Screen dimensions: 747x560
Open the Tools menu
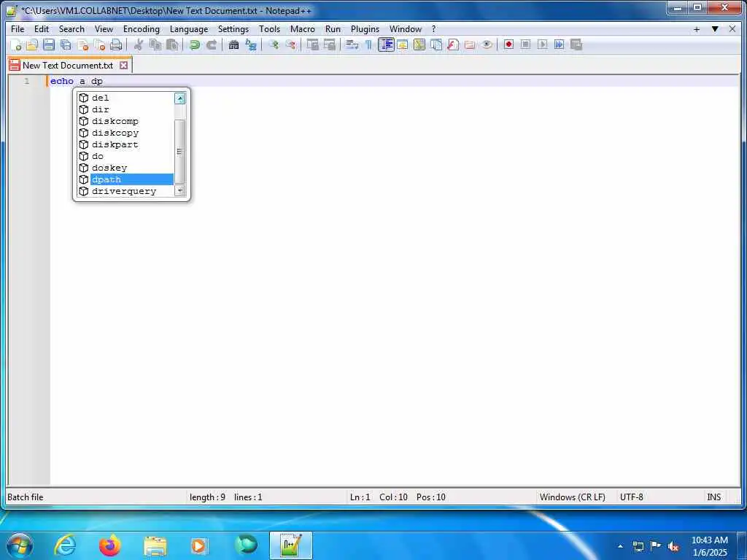click(269, 29)
